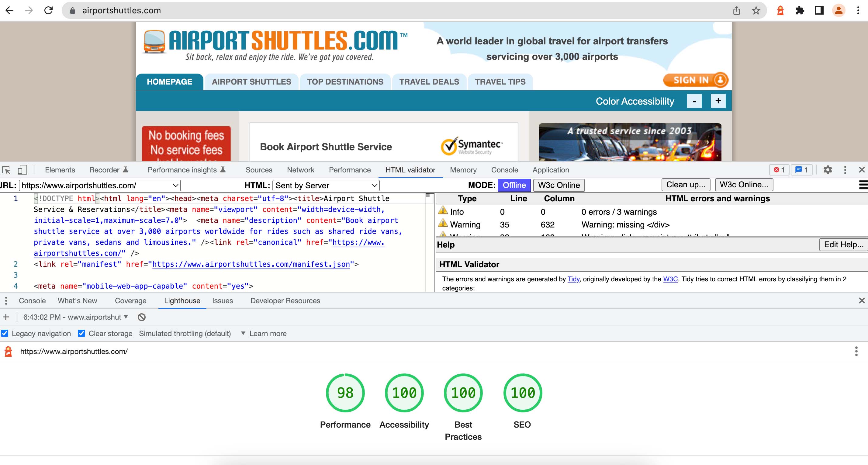This screenshot has height=465, width=868.
Task: Disable the Clear storage checkbox
Action: tap(81, 333)
